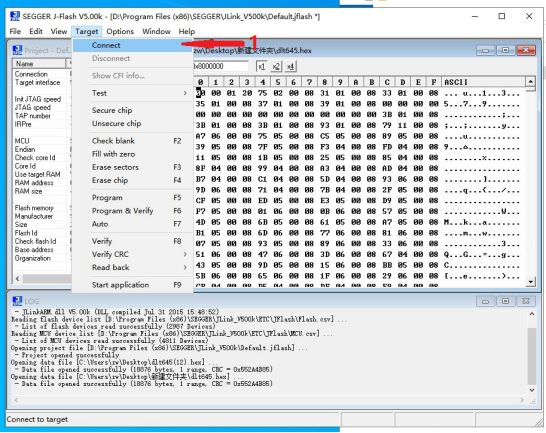This screenshot has width=546, height=433.
Task: Click the LOG window icon
Action: click(x=17, y=301)
